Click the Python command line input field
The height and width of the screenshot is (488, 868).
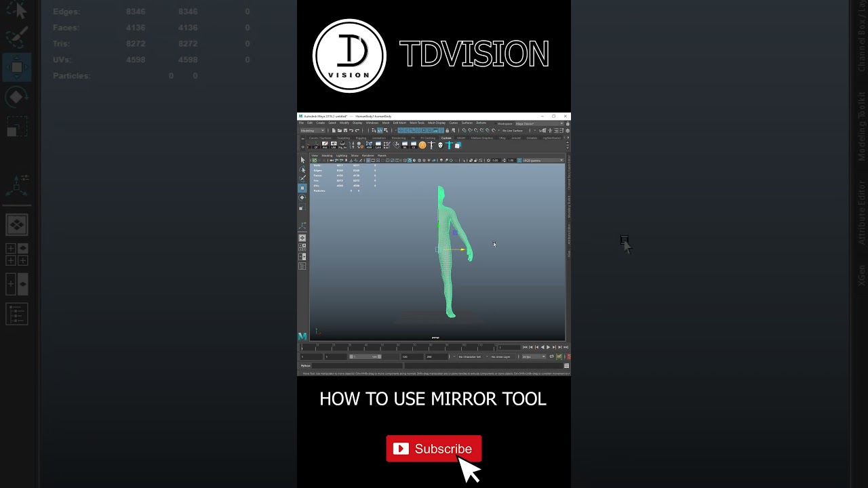tap(357, 366)
